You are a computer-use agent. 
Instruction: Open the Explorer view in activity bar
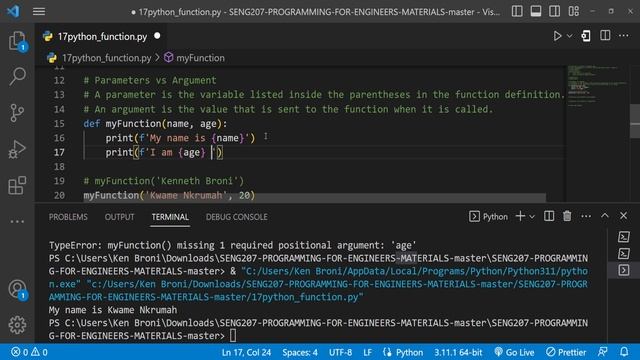(17, 41)
